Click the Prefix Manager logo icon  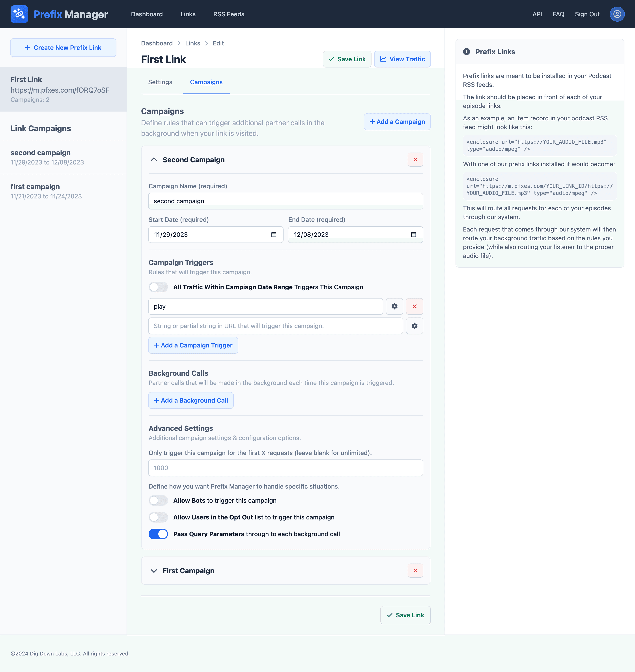pyautogui.click(x=19, y=14)
